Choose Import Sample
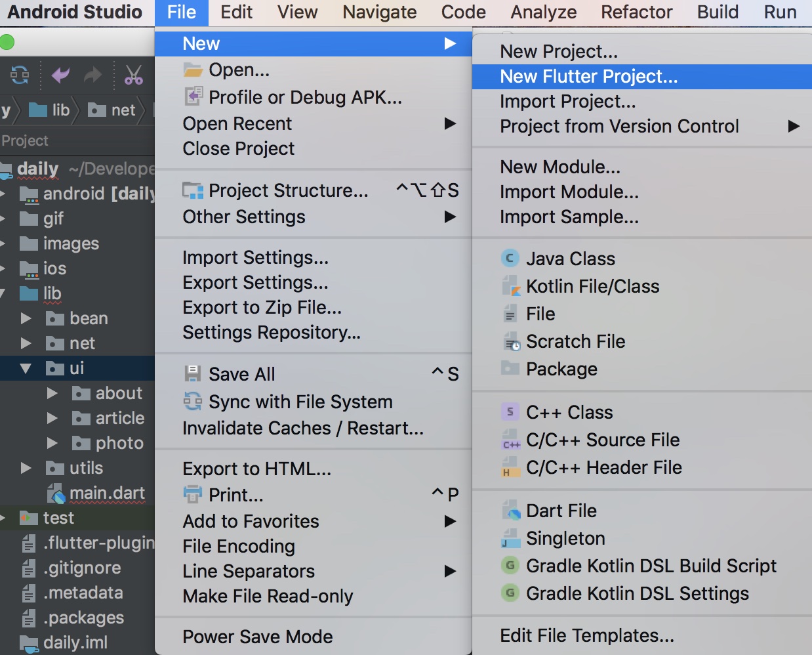 [x=642, y=217]
